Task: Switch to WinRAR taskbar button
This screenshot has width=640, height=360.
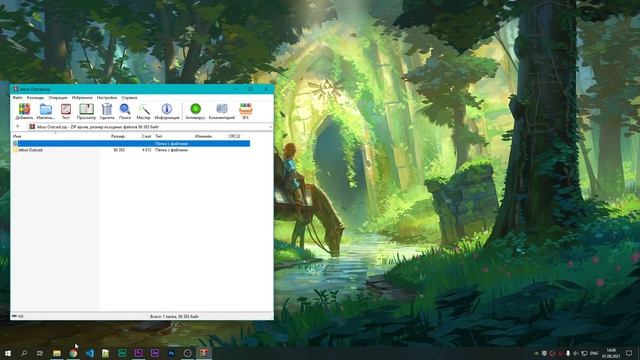Action: [x=204, y=353]
